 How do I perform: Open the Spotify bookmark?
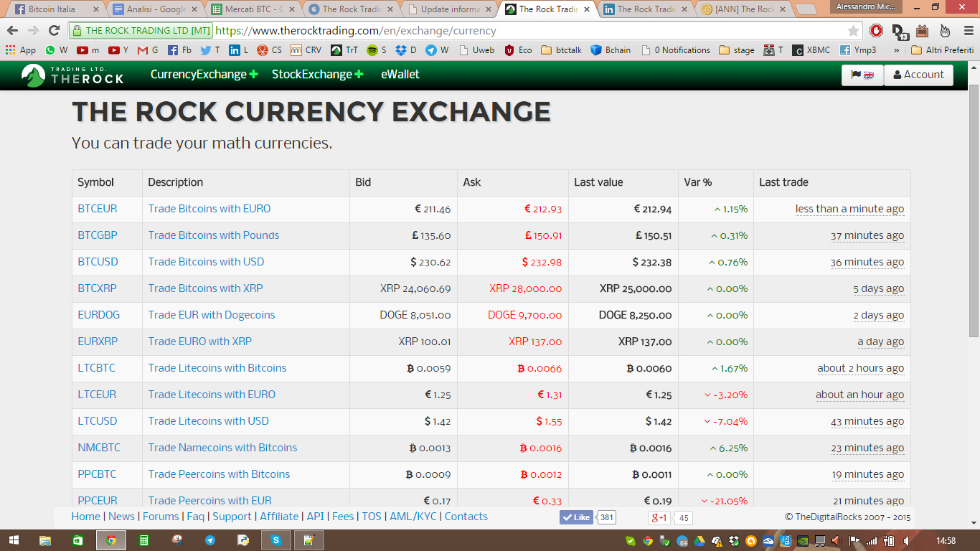coord(377,50)
